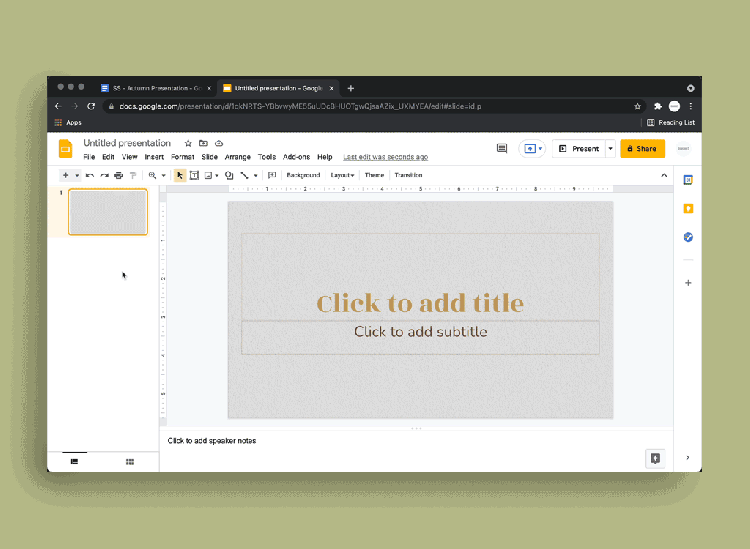Select slide 1 thumbnail in filmstrip

point(108,212)
